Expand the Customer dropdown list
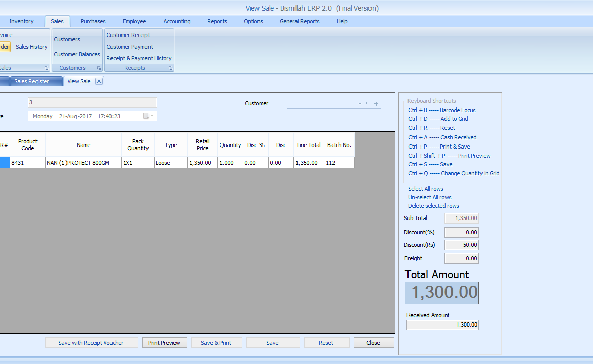Image resolution: width=593 pixels, height=364 pixels. tap(360, 104)
